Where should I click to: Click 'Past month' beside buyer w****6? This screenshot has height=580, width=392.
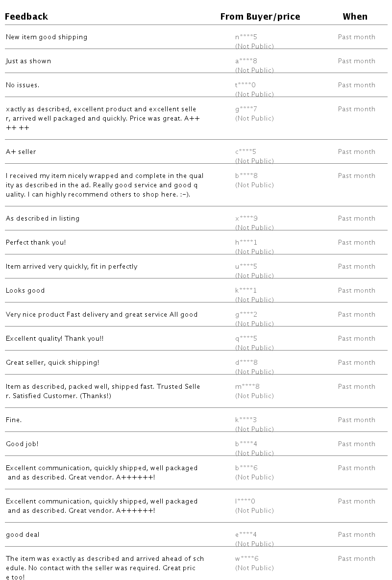coord(357,558)
